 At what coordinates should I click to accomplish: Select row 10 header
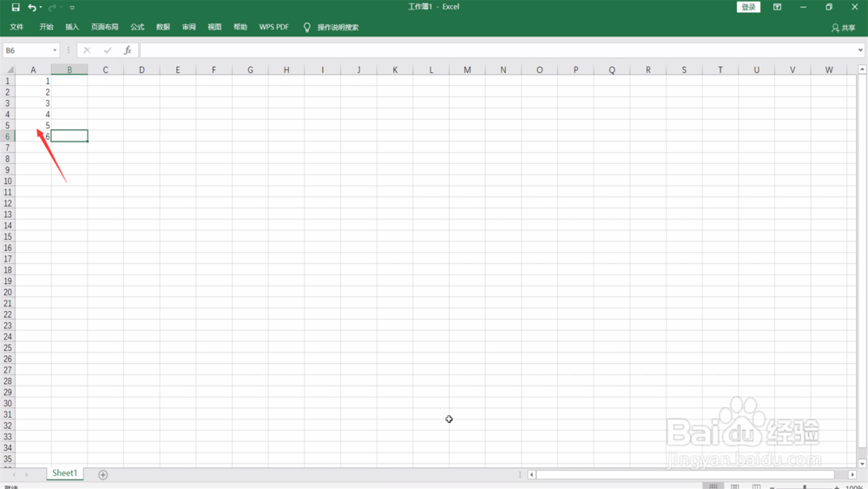[7, 181]
